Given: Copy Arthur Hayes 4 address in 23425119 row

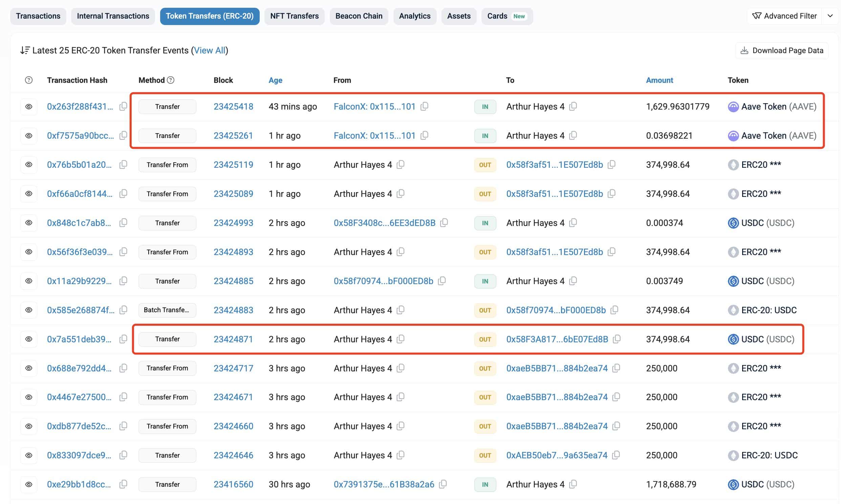Looking at the screenshot, I should [x=401, y=165].
